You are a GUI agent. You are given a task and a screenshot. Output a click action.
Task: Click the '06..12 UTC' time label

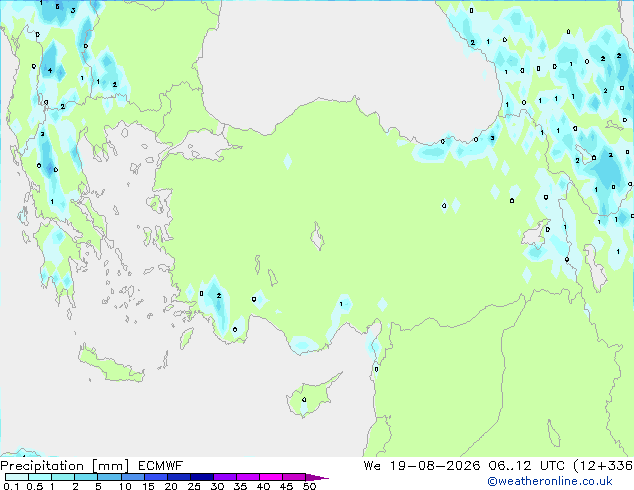[526, 466]
